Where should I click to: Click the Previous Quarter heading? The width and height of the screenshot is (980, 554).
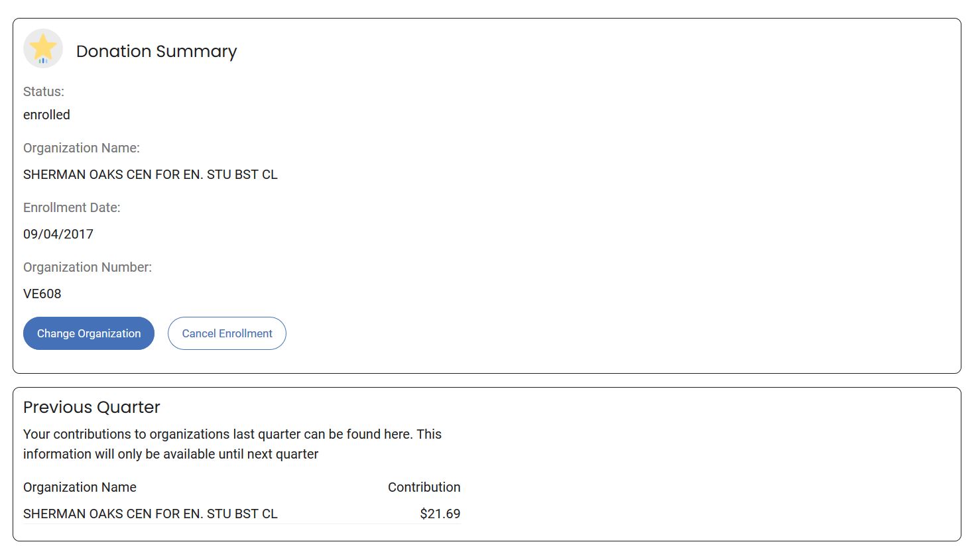point(92,407)
